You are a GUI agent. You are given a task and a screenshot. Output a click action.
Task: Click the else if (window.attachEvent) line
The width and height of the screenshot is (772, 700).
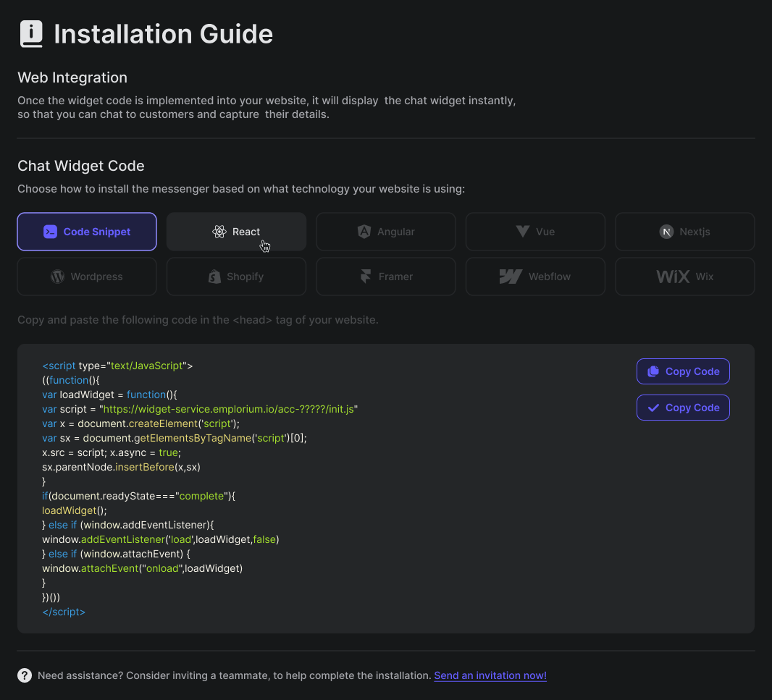click(x=116, y=554)
